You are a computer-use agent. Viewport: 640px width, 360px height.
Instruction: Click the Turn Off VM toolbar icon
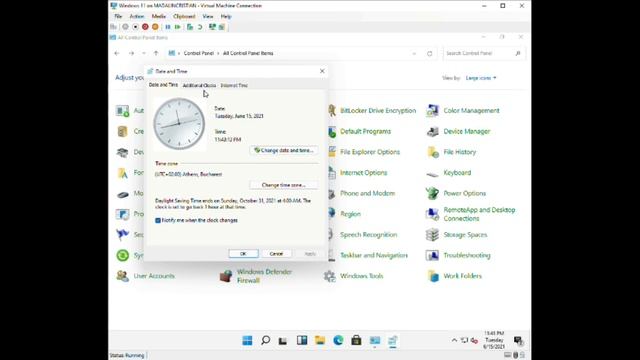point(135,27)
